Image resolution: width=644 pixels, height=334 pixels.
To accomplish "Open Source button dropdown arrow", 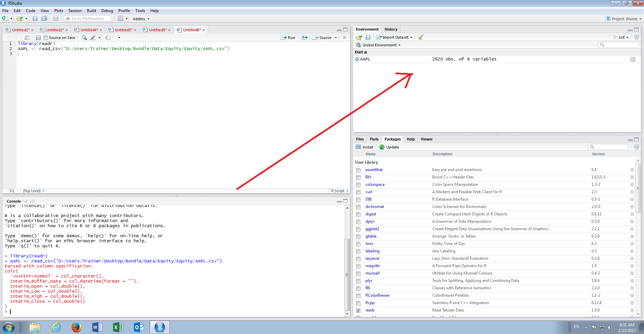I will [x=336, y=38].
